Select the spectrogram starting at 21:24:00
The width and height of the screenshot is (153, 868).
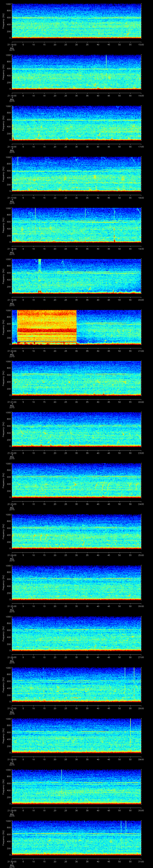tap(77, 532)
